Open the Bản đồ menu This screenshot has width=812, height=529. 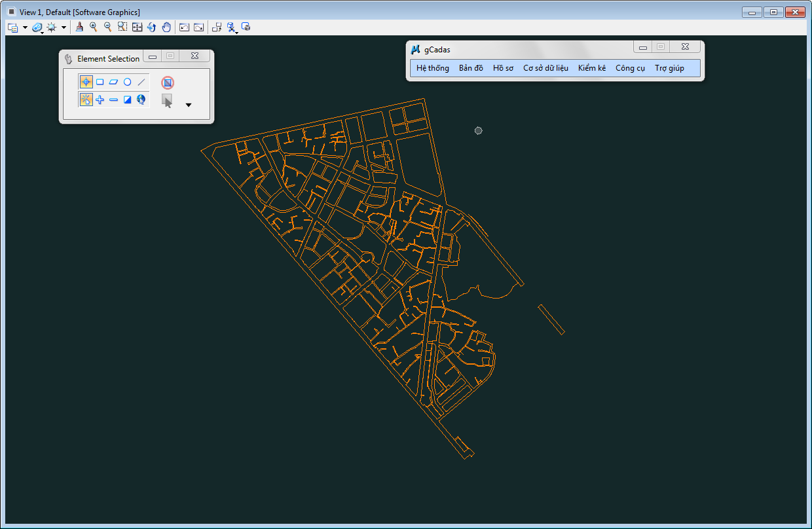471,68
